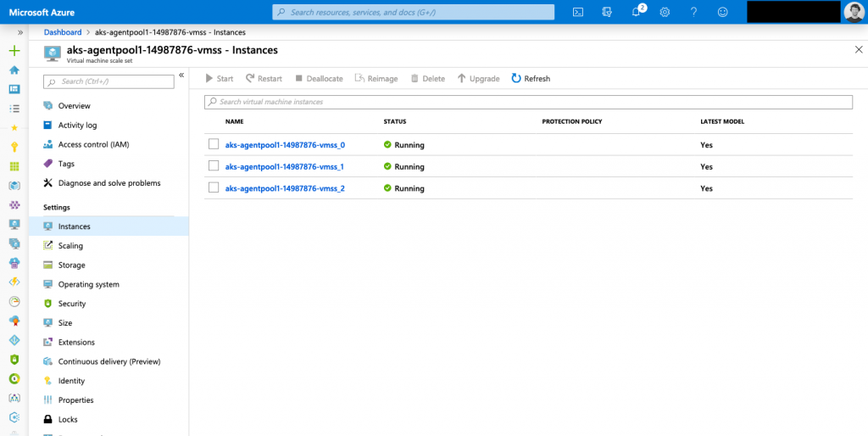Open Scaling in the Settings menu
The image size is (868, 436).
click(x=70, y=246)
